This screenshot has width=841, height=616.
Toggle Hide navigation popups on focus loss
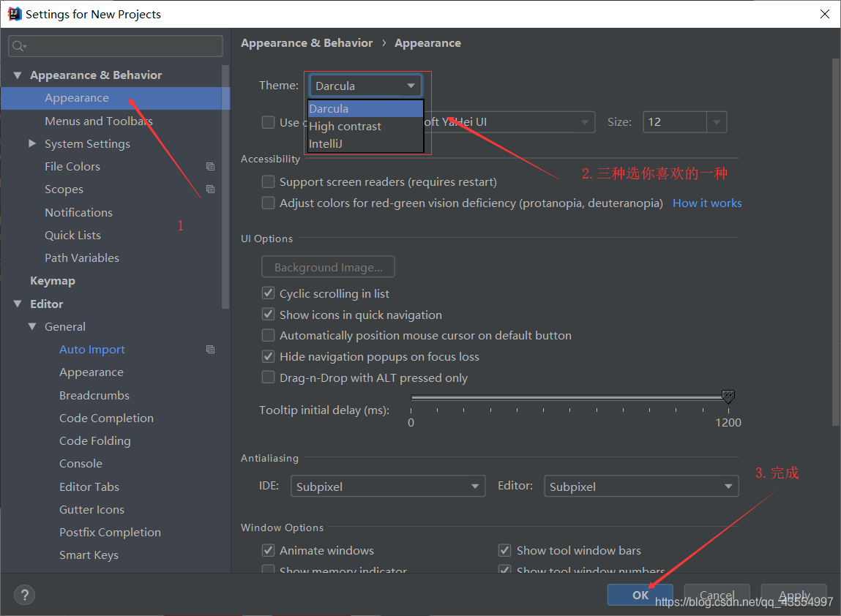coord(268,356)
